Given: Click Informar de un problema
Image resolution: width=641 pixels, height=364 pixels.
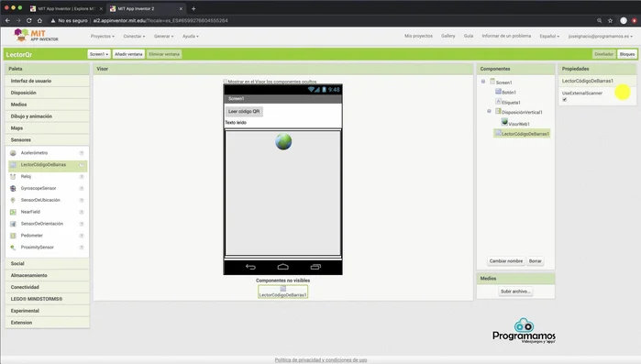Looking at the screenshot, I should click(x=506, y=36).
